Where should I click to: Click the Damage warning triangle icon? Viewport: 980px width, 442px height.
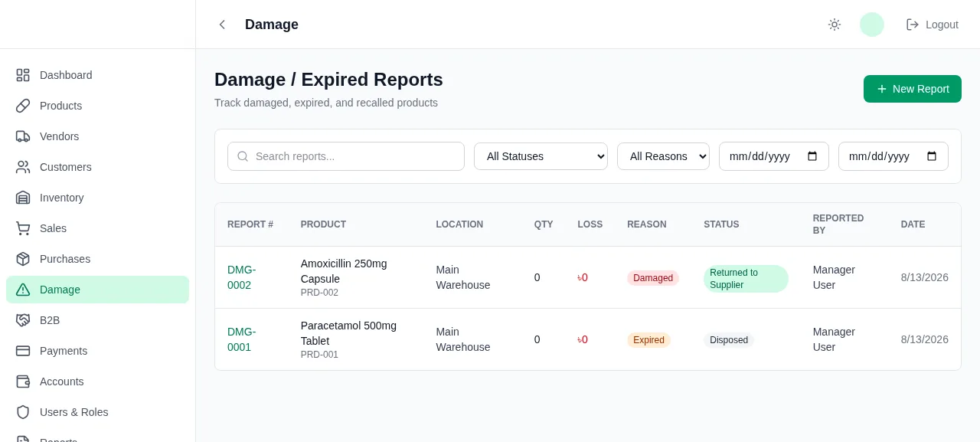pyautogui.click(x=23, y=290)
